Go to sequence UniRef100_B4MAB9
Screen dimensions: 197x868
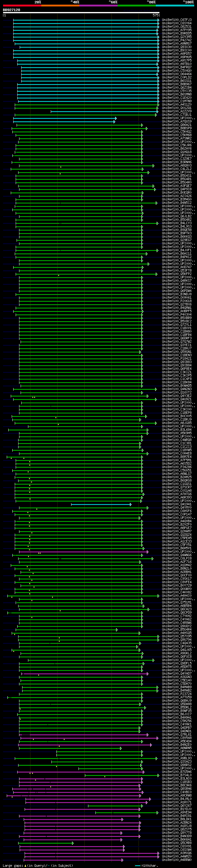177,687
